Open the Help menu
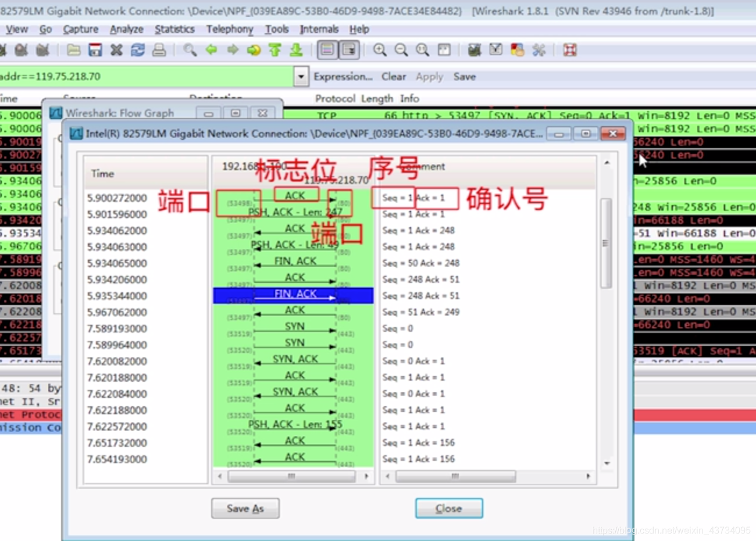756x541 pixels. (359, 29)
